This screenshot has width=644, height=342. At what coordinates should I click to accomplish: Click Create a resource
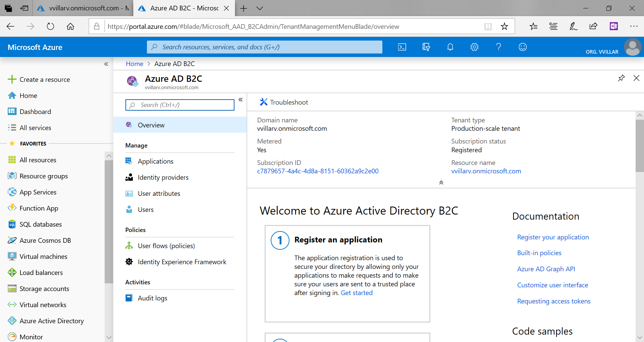tap(39, 79)
